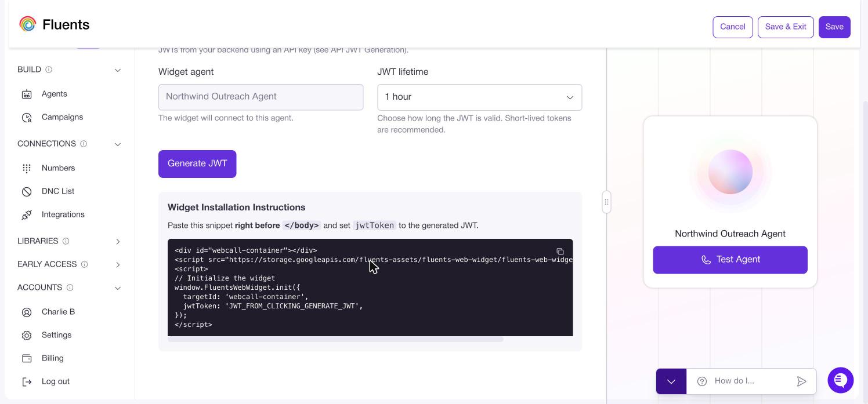Open Settings in sidebar
This screenshot has width=868, height=404.
56,335
